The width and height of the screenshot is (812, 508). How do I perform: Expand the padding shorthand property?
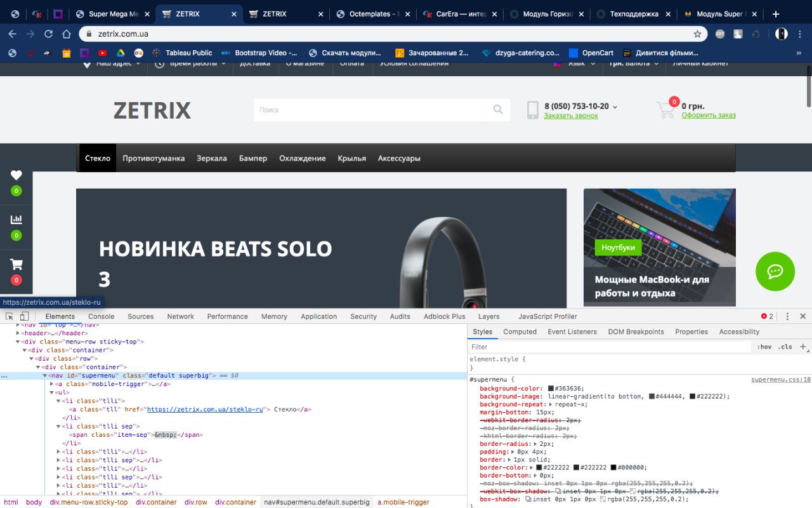513,451
